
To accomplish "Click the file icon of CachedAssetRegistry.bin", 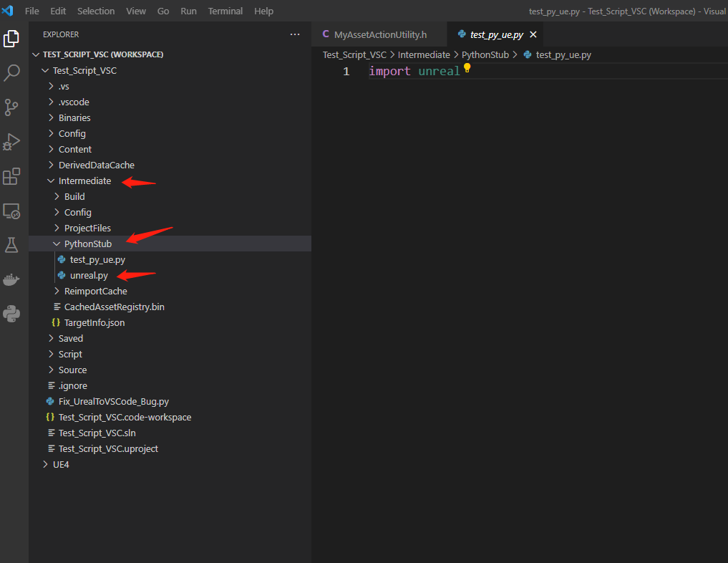I will (57, 307).
